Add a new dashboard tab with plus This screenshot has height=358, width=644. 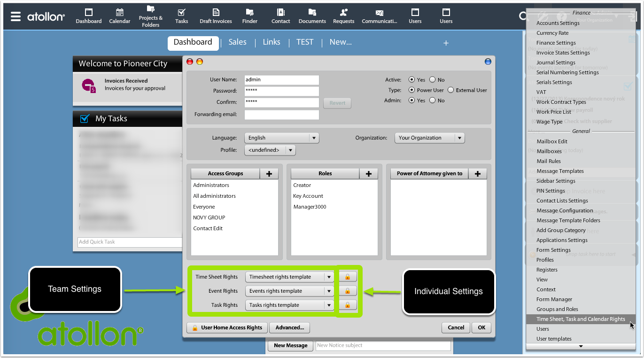[x=446, y=43]
